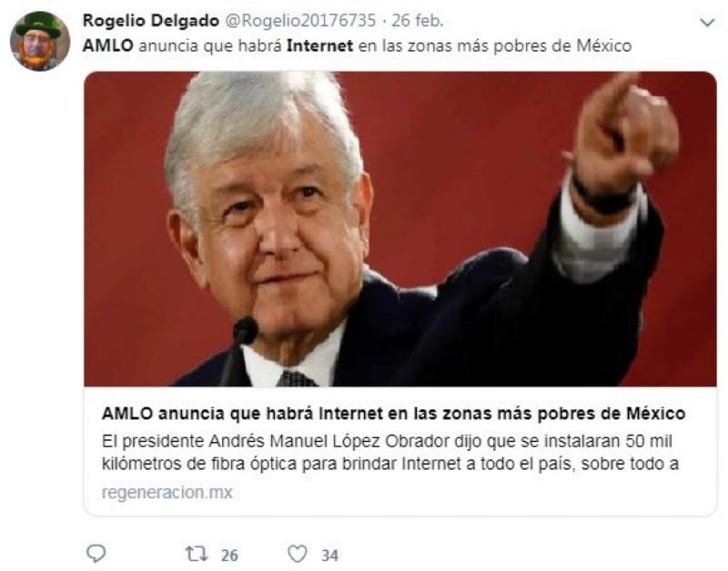Like the tweet with the heart icon

click(298, 554)
